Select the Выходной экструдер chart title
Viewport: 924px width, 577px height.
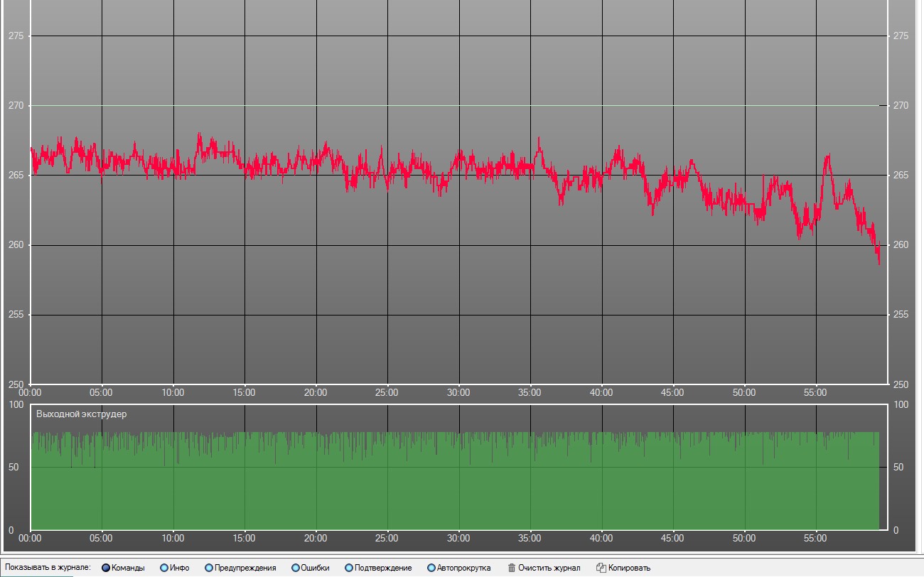coord(82,414)
